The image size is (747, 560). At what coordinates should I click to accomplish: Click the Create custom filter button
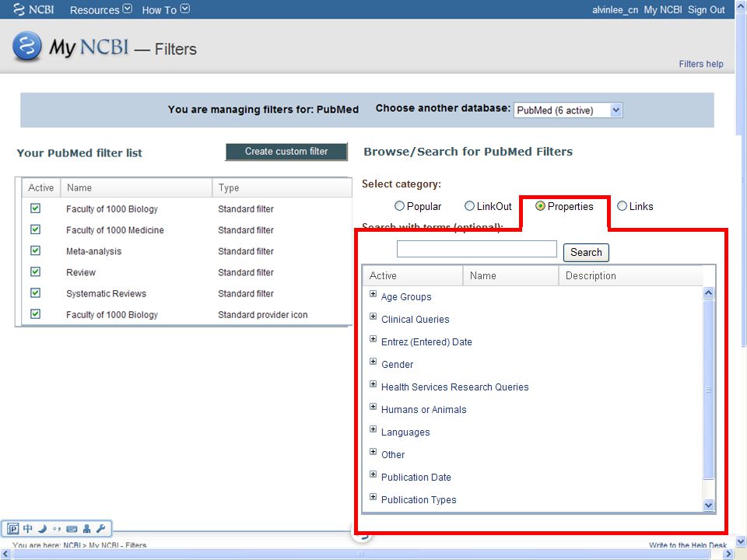pos(286,152)
